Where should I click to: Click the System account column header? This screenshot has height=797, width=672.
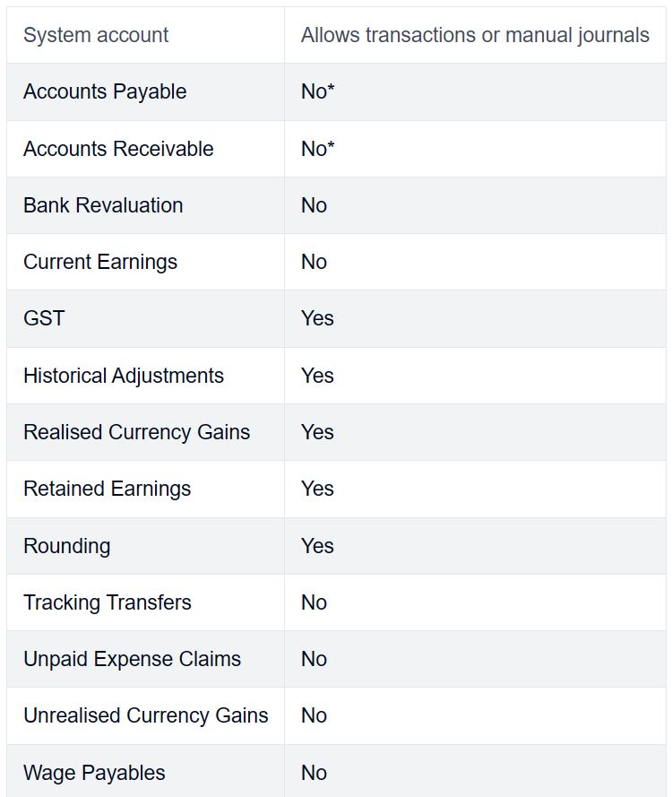tap(96, 36)
